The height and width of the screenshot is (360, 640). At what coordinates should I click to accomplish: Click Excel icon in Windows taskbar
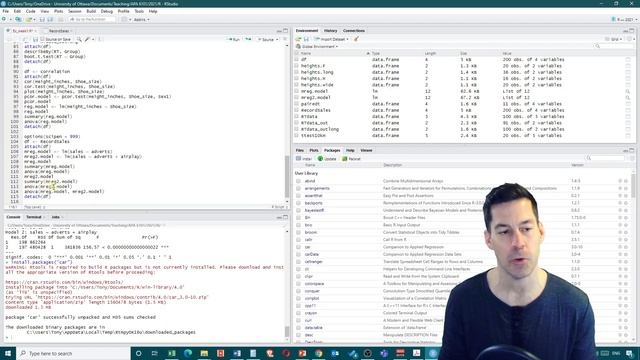[171, 353]
